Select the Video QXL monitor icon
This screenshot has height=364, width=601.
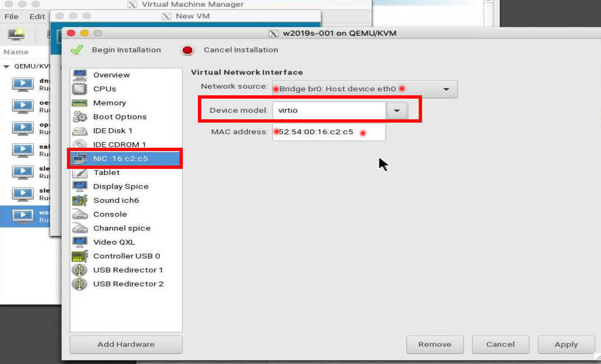click(x=80, y=242)
